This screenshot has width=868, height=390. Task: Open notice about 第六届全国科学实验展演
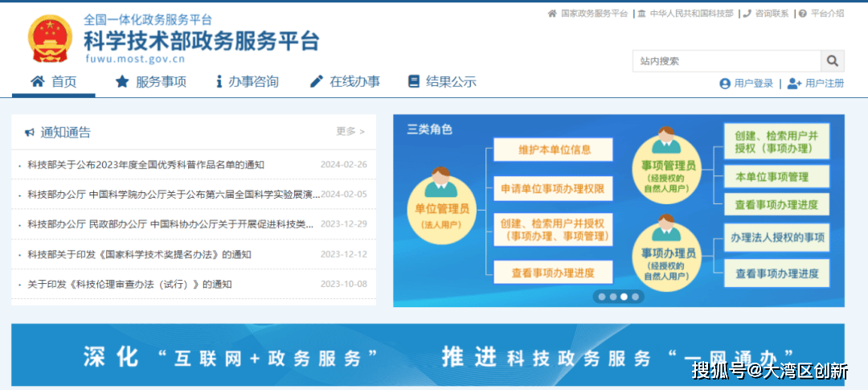pos(174,195)
